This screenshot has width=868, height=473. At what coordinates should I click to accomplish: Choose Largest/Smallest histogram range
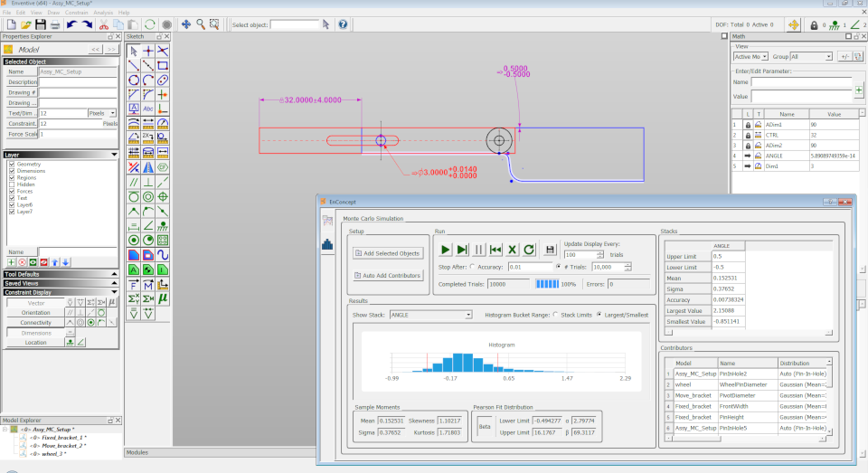point(599,315)
